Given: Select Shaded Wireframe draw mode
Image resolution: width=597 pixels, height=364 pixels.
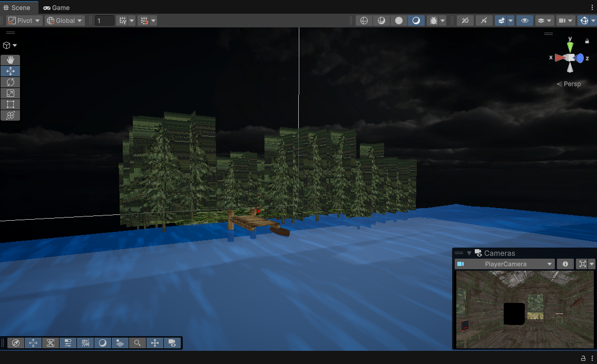Looking at the screenshot, I should [381, 21].
